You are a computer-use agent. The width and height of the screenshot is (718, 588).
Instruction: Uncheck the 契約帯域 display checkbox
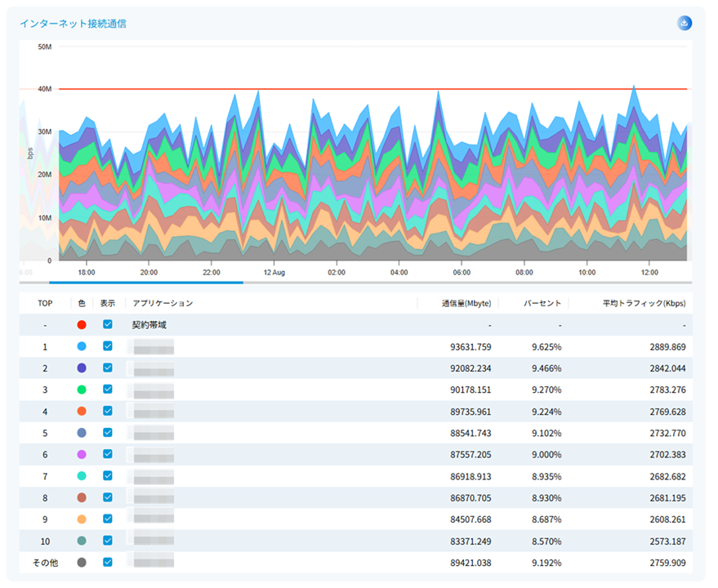click(107, 325)
